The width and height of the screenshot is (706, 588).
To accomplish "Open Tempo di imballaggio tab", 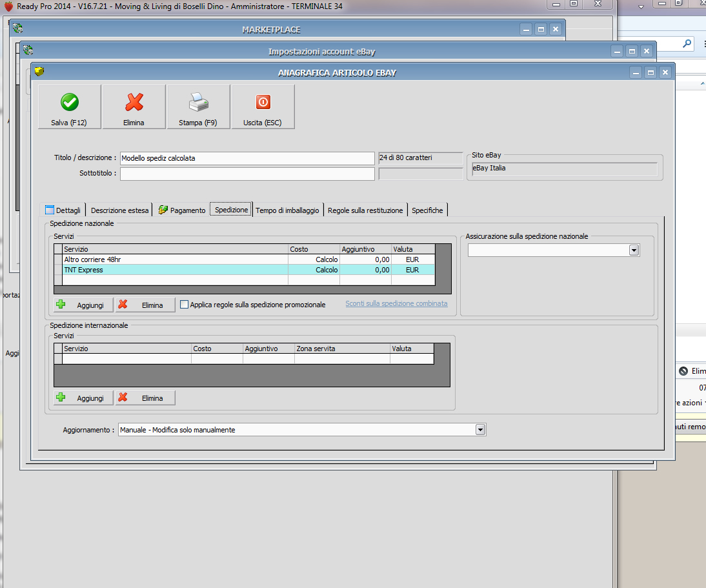I will 287,210.
